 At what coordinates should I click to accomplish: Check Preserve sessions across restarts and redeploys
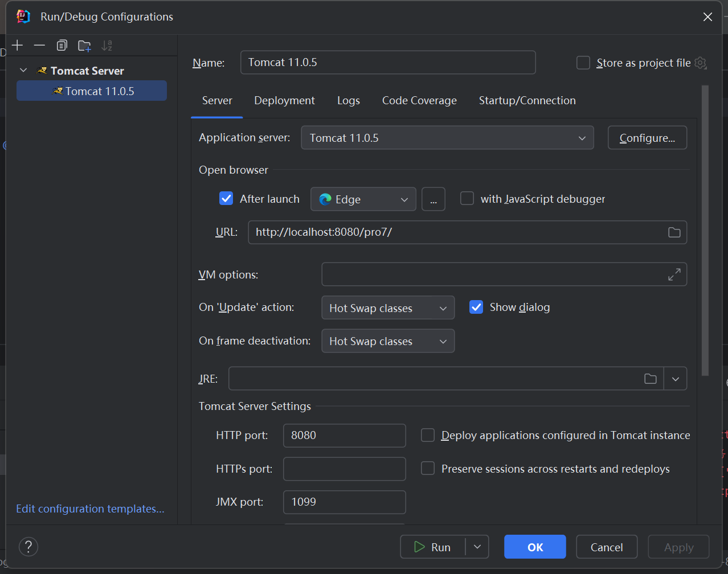point(428,469)
